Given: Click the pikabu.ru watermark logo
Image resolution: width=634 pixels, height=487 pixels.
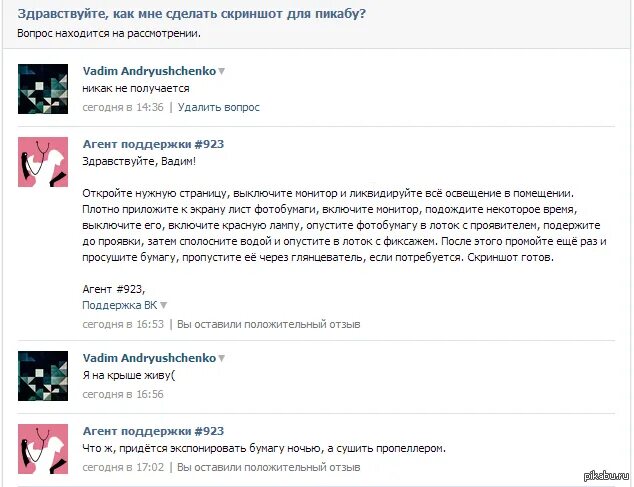Looking at the screenshot, I should pos(605,477).
